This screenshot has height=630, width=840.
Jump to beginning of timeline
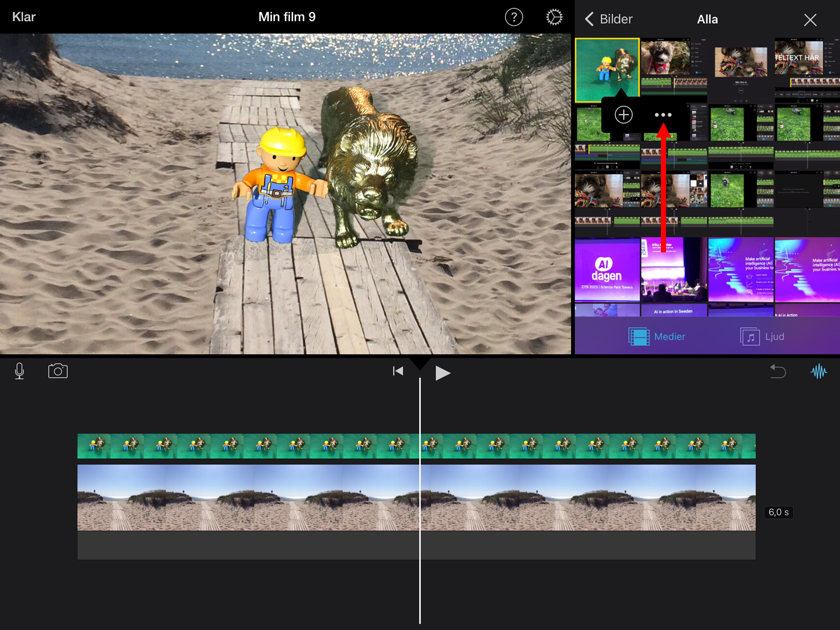[398, 371]
